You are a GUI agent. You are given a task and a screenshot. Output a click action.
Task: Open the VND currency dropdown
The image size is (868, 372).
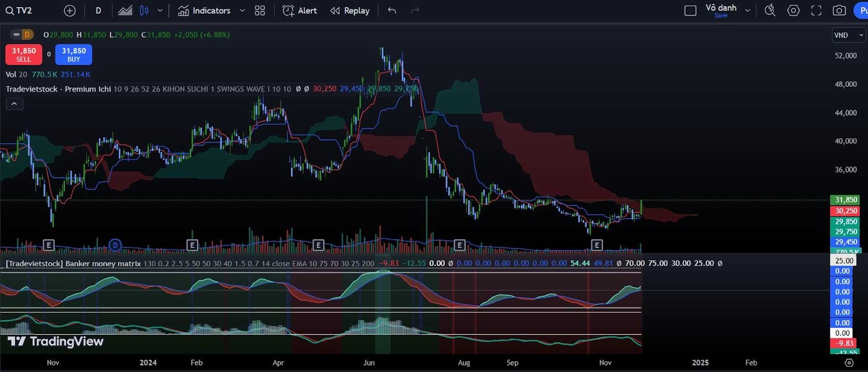coord(848,35)
